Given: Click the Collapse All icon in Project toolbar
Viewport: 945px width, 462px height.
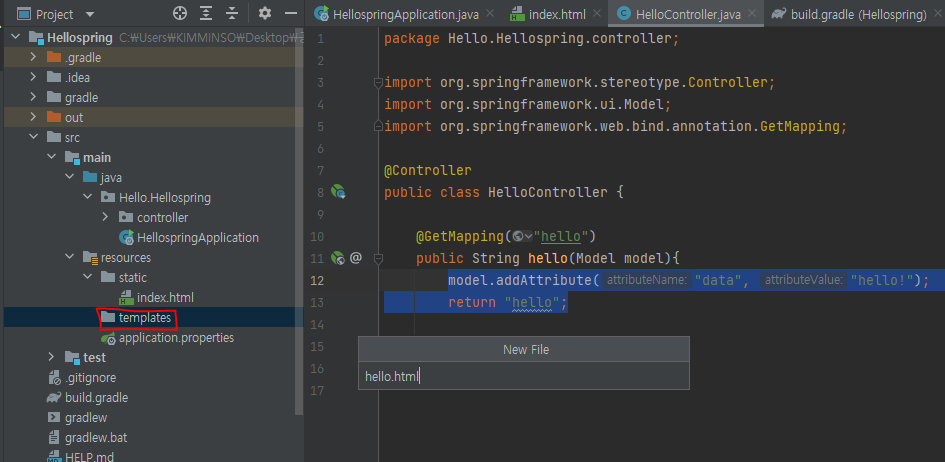Looking at the screenshot, I should tap(232, 13).
